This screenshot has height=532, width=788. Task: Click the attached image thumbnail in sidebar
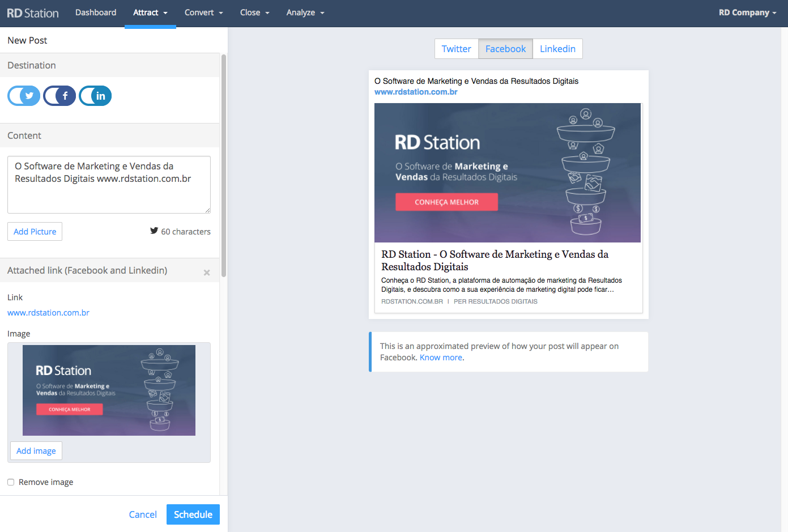109,390
